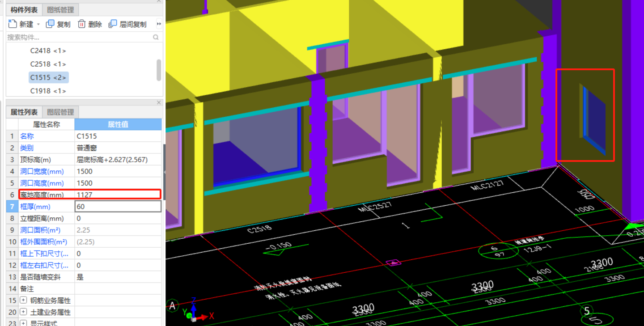Click the 框厚(mm) property name label
The height and width of the screenshot is (326, 644).
pyautogui.click(x=35, y=207)
